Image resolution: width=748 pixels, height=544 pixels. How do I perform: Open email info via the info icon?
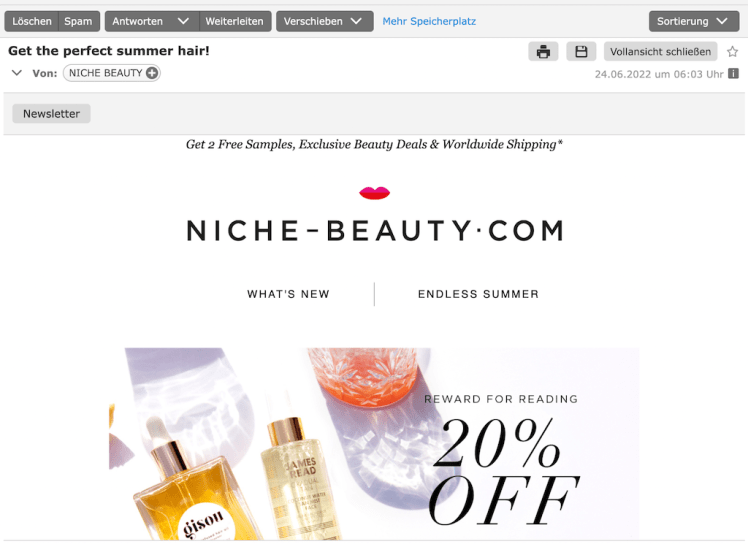(733, 73)
